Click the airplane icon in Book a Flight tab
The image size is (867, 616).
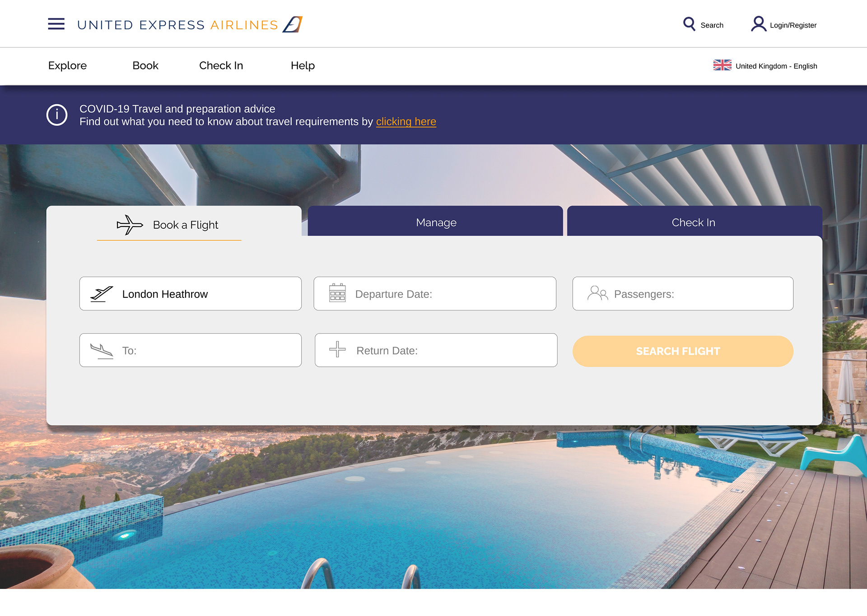(130, 225)
